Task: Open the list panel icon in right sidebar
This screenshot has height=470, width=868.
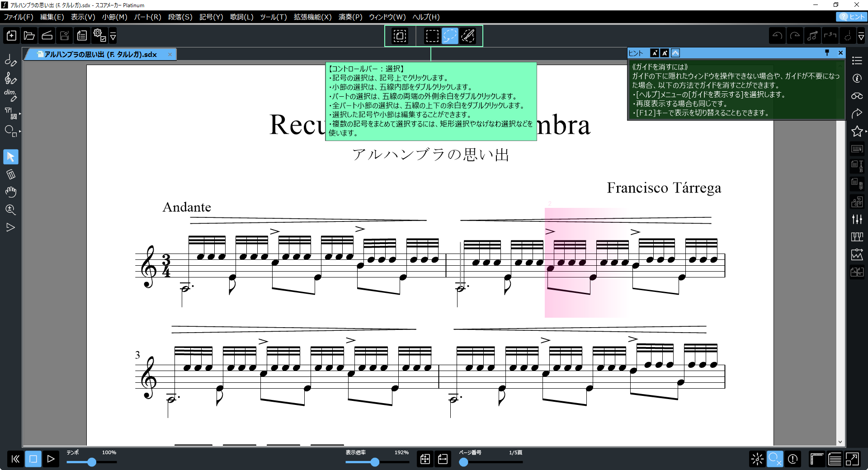Action: [x=857, y=61]
